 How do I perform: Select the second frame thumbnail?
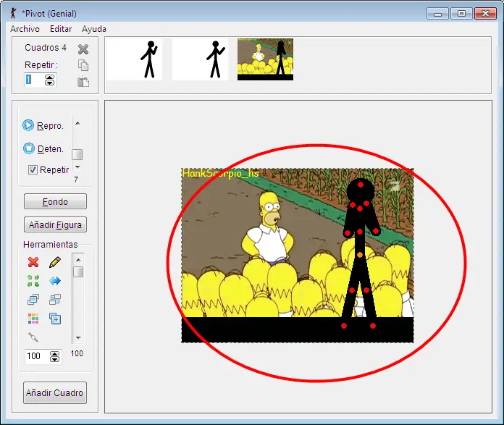[x=200, y=59]
